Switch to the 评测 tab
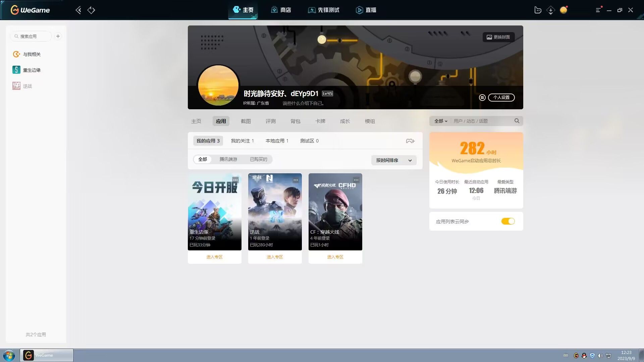Viewport: 644px width, 362px height. click(x=271, y=121)
